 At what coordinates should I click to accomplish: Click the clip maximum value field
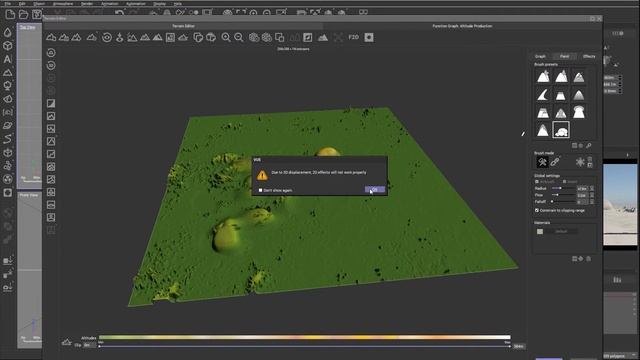pyautogui.click(x=519, y=346)
